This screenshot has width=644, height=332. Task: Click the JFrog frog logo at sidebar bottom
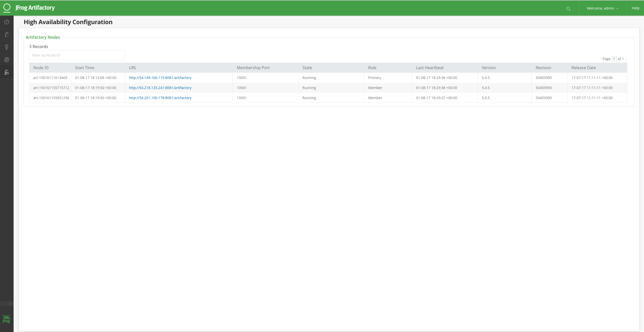[x=6, y=319]
